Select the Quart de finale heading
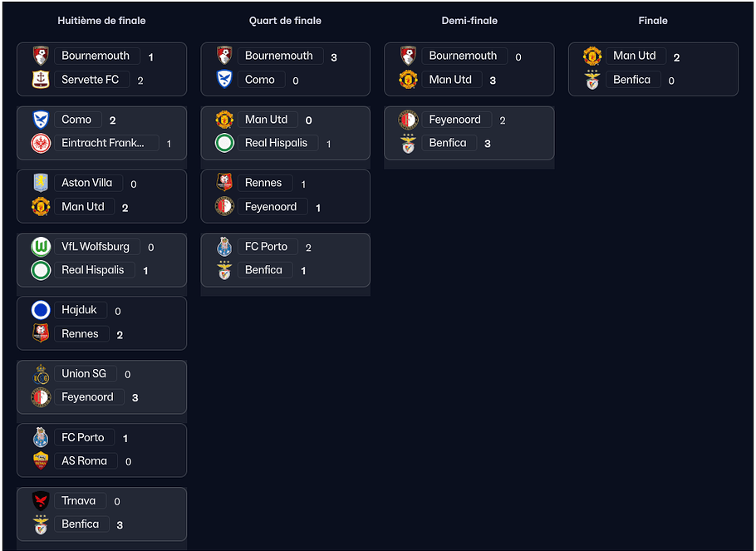 point(285,21)
